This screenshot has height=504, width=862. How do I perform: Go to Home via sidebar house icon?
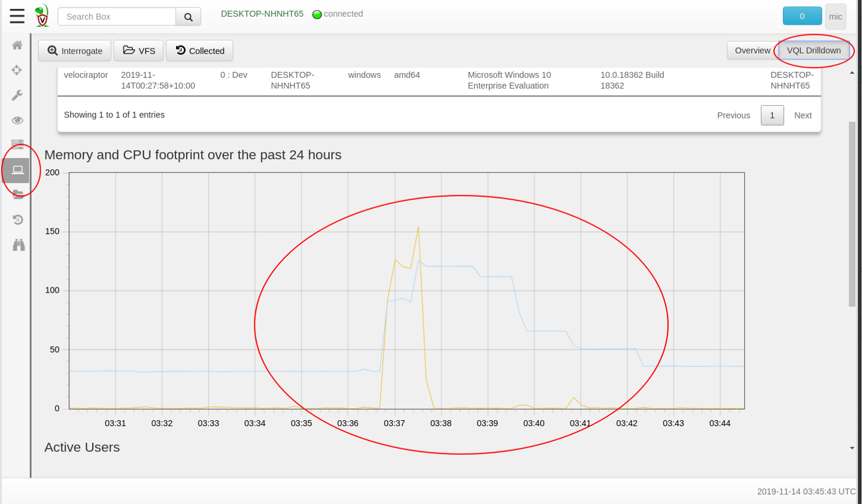(17, 45)
